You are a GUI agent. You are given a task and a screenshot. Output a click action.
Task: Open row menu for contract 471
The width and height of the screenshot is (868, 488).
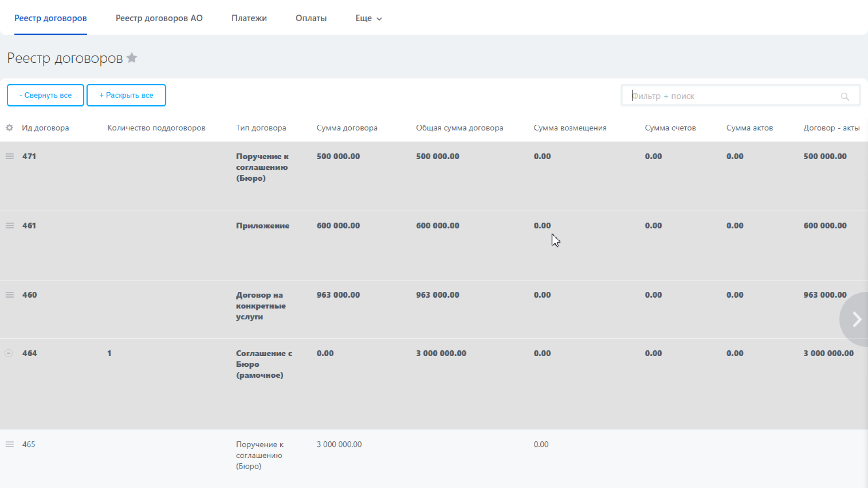point(9,156)
